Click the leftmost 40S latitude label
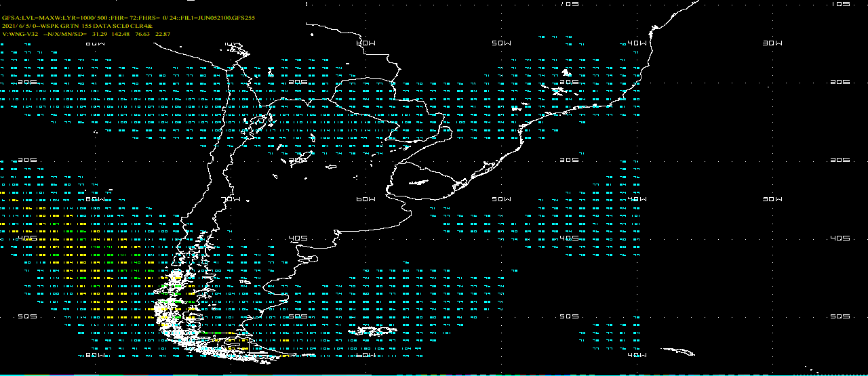The image size is (868, 376). pos(27,238)
